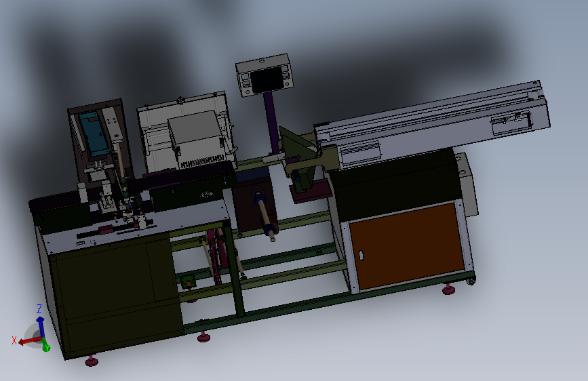Select the black screen on the control panel
Screen dimensions: 588x381
pos(267,81)
